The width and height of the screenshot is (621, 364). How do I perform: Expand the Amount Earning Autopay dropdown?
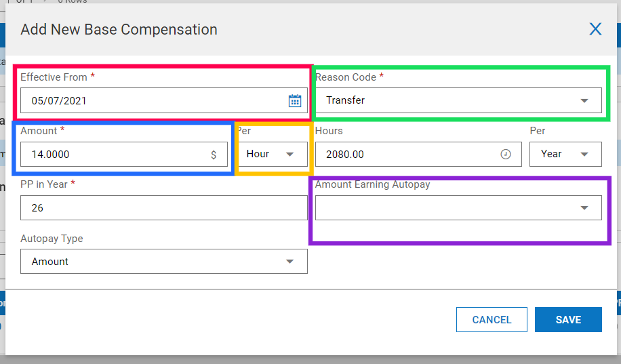(x=584, y=208)
